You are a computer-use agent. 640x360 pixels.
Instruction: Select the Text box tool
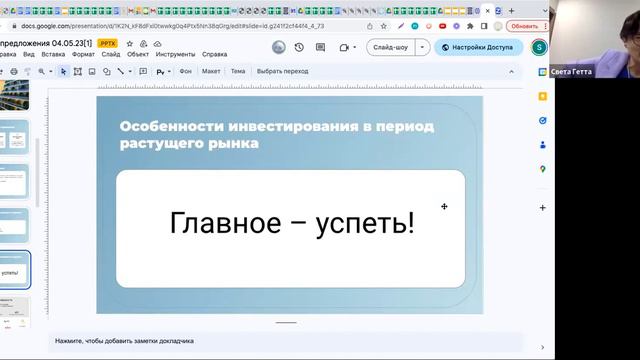point(78,71)
